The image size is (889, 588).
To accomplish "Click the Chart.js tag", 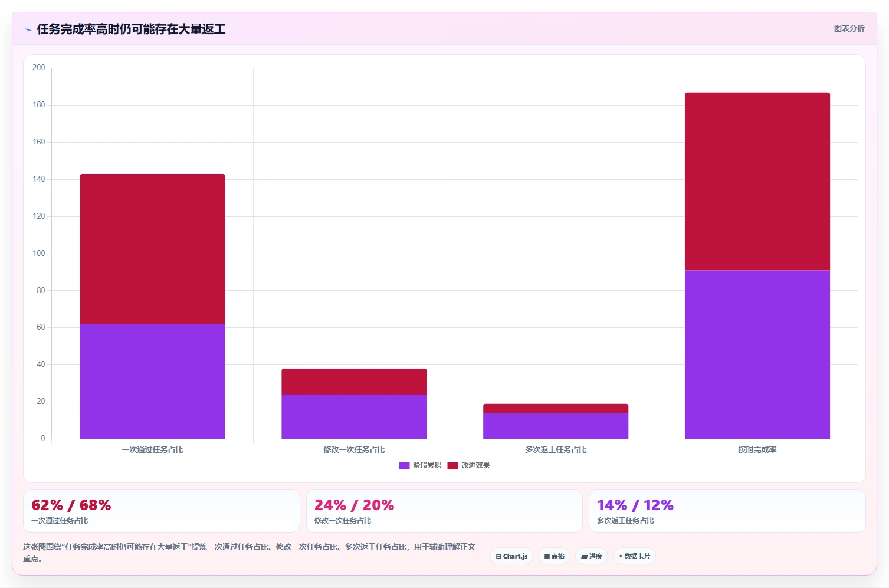I will coord(511,556).
